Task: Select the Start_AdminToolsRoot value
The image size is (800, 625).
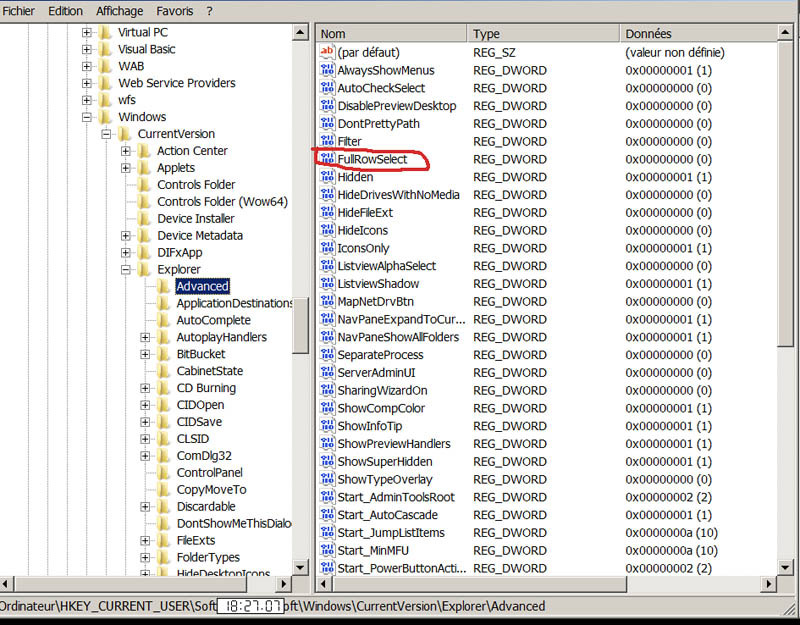Action: coord(396,497)
